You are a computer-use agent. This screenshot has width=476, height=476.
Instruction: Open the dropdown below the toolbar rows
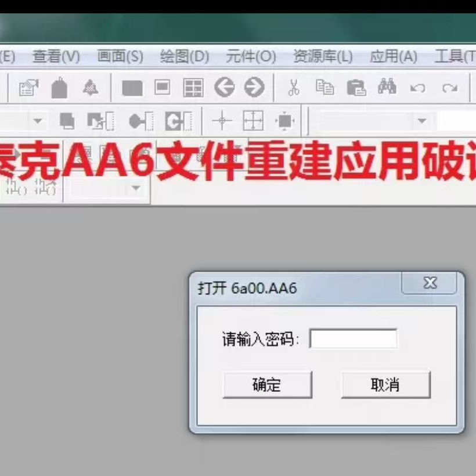135,189
